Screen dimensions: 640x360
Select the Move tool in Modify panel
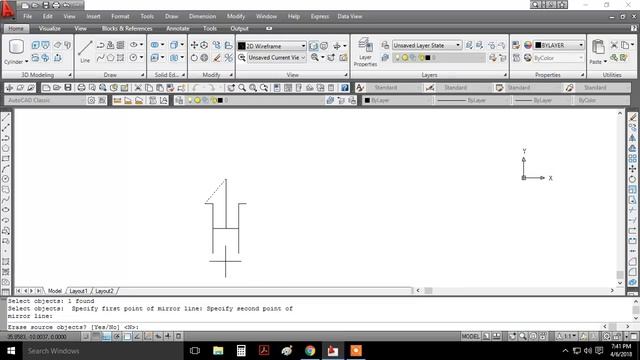[194, 45]
